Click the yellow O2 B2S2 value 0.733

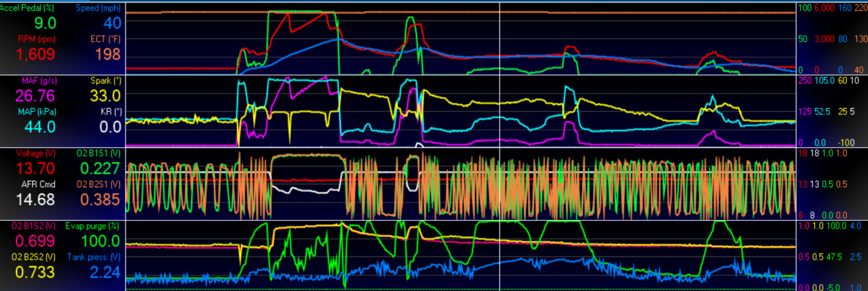point(35,273)
